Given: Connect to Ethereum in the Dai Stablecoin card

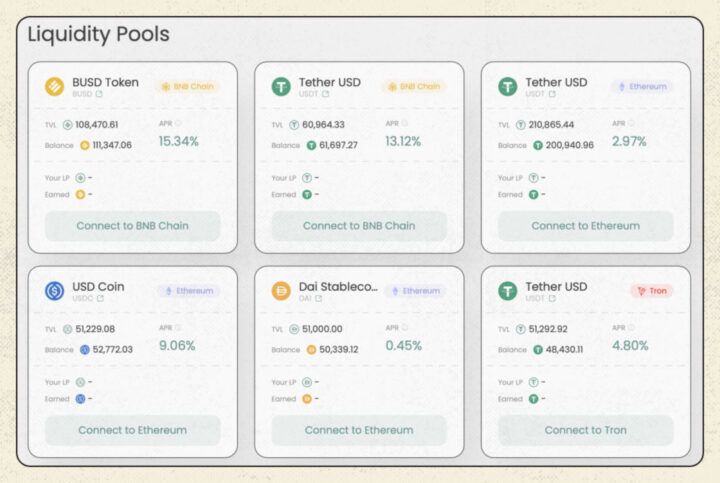Looking at the screenshot, I should click(x=359, y=430).
